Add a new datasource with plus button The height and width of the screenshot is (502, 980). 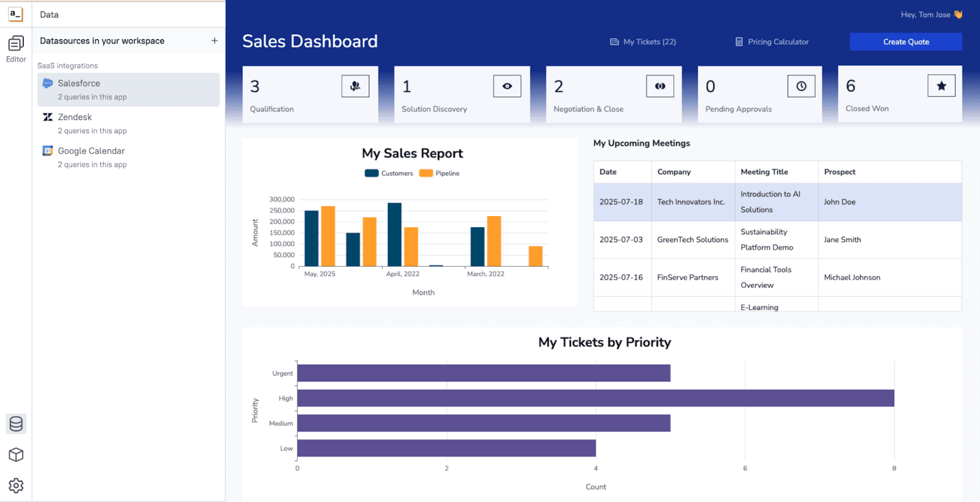tap(214, 41)
